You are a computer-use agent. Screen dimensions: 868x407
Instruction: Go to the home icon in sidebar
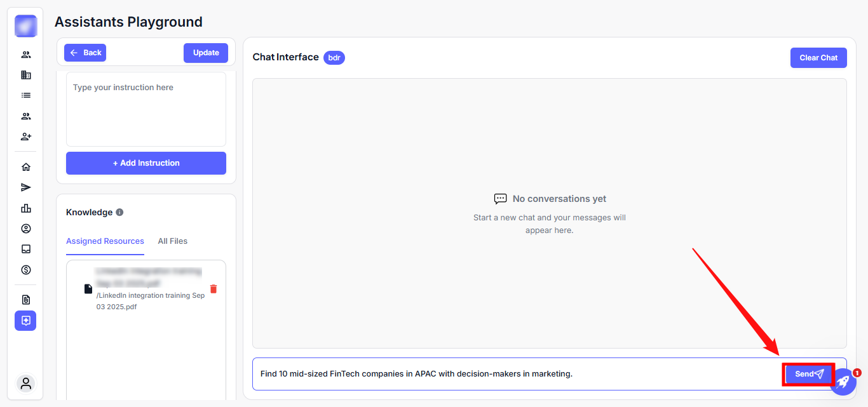coord(25,167)
